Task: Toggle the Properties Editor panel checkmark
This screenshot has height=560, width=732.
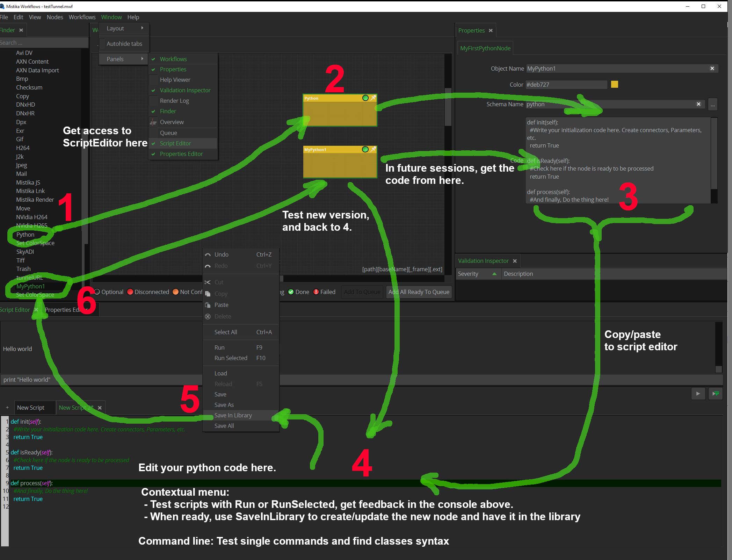Action: 153,154
